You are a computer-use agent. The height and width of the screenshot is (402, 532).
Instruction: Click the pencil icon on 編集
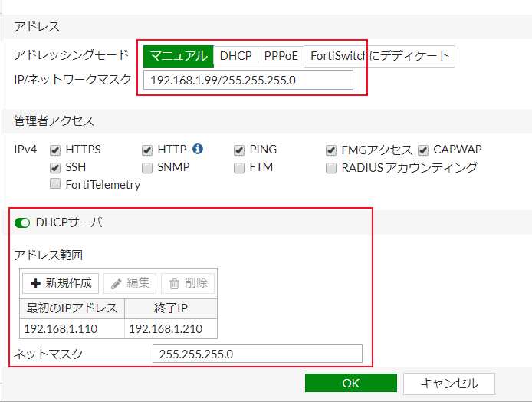117,284
